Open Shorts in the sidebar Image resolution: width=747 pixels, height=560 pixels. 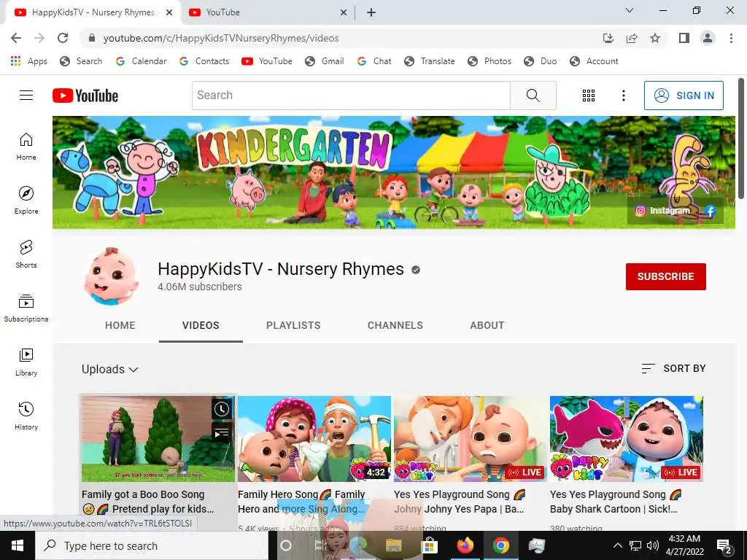[26, 254]
